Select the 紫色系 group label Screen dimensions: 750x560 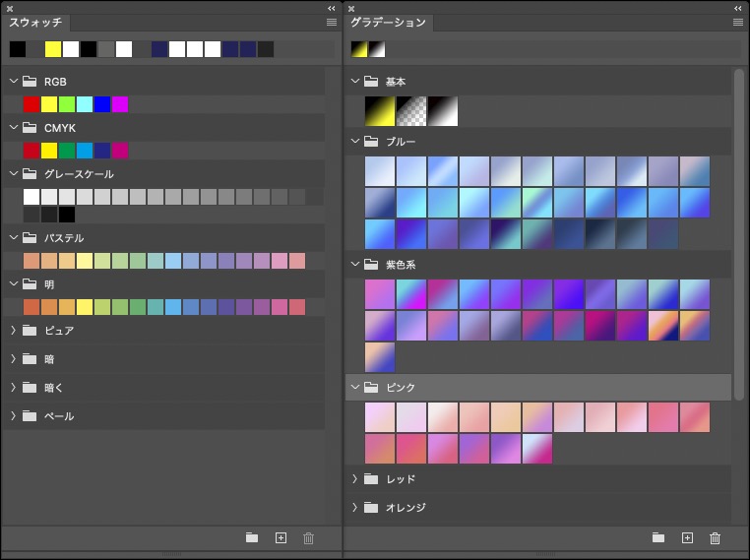pos(401,265)
